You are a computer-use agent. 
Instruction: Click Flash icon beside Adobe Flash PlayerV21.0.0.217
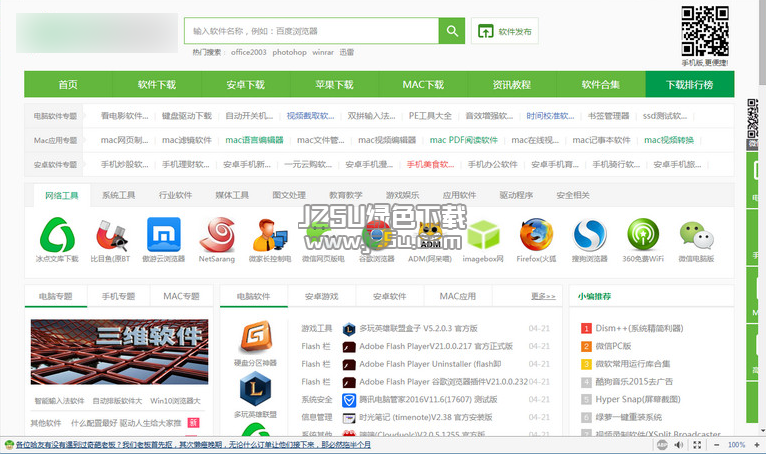[x=349, y=347]
